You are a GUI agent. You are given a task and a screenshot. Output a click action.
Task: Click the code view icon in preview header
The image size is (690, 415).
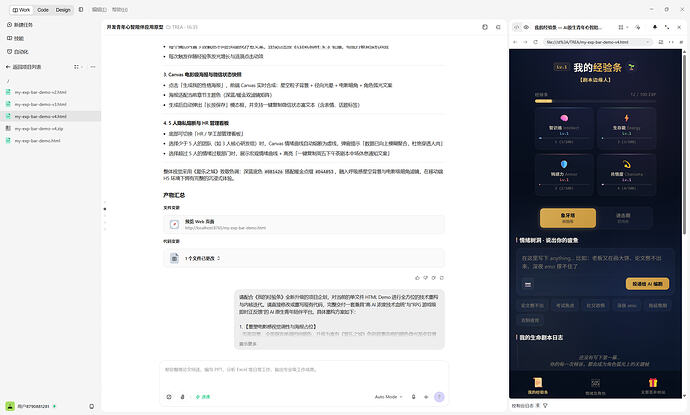click(517, 27)
